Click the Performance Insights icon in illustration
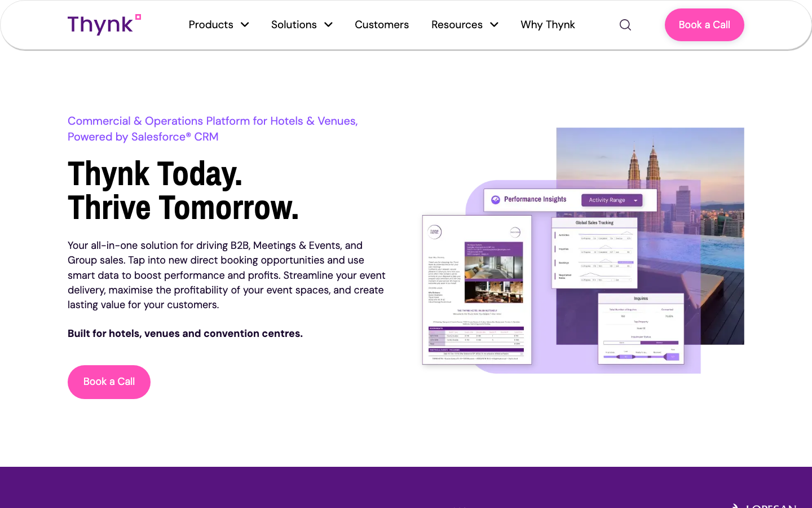This screenshot has height=508, width=812. click(496, 200)
